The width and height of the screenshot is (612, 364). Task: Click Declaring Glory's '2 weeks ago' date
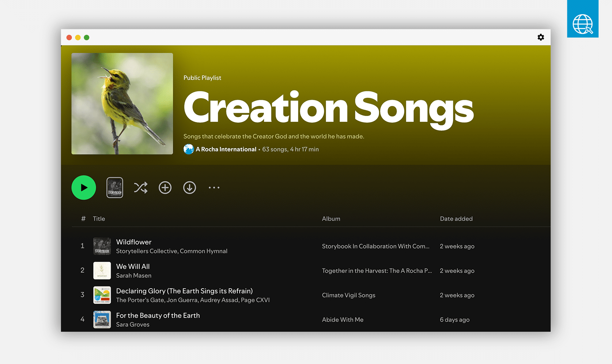[457, 295]
